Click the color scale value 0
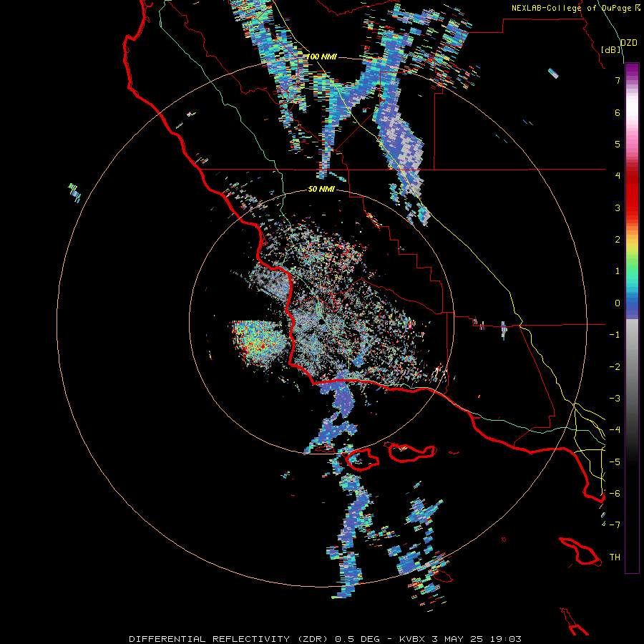This screenshot has width=644, height=644. pyautogui.click(x=618, y=303)
